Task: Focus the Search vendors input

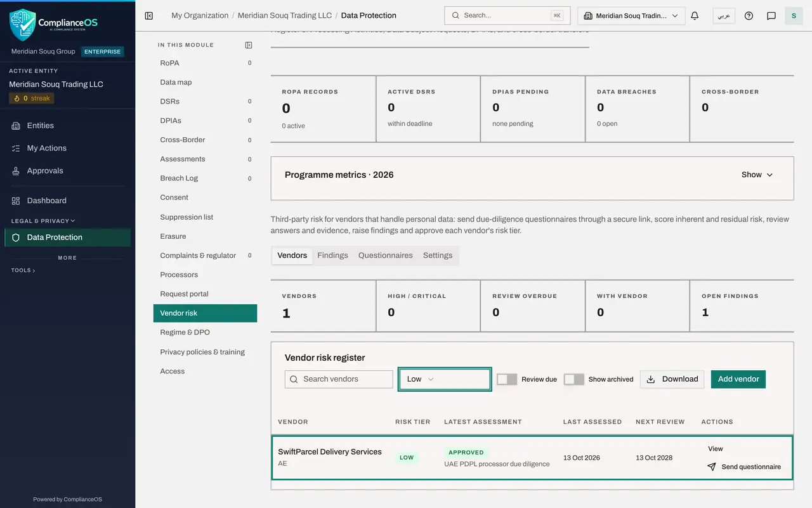Action: coord(339,379)
